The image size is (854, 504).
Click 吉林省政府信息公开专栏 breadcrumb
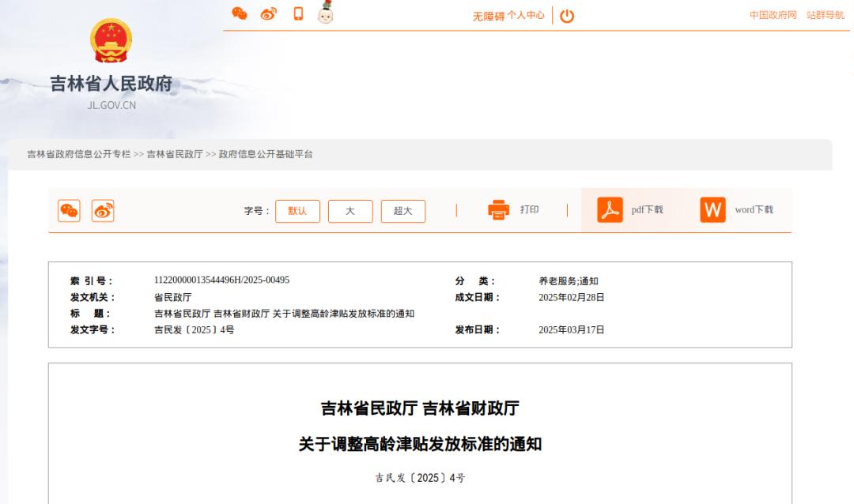78,154
